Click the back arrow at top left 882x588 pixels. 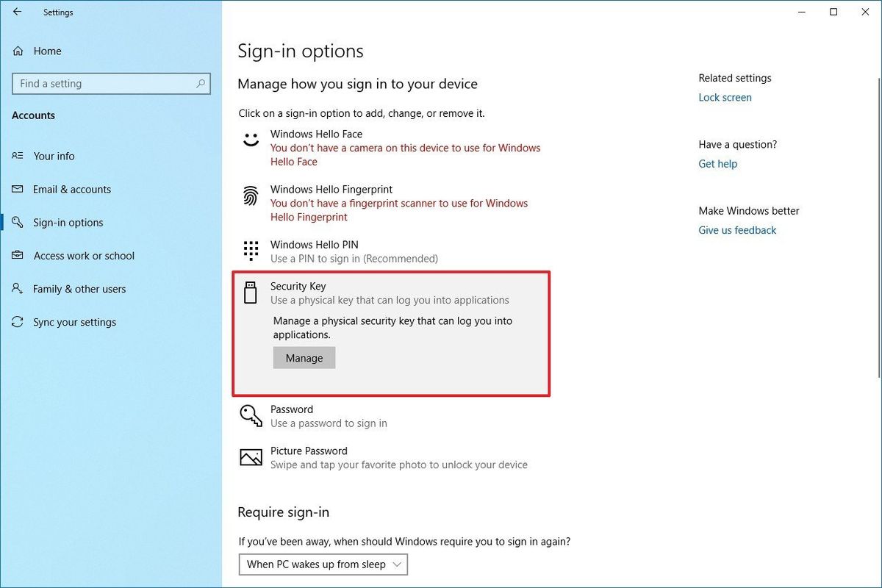pyautogui.click(x=15, y=12)
